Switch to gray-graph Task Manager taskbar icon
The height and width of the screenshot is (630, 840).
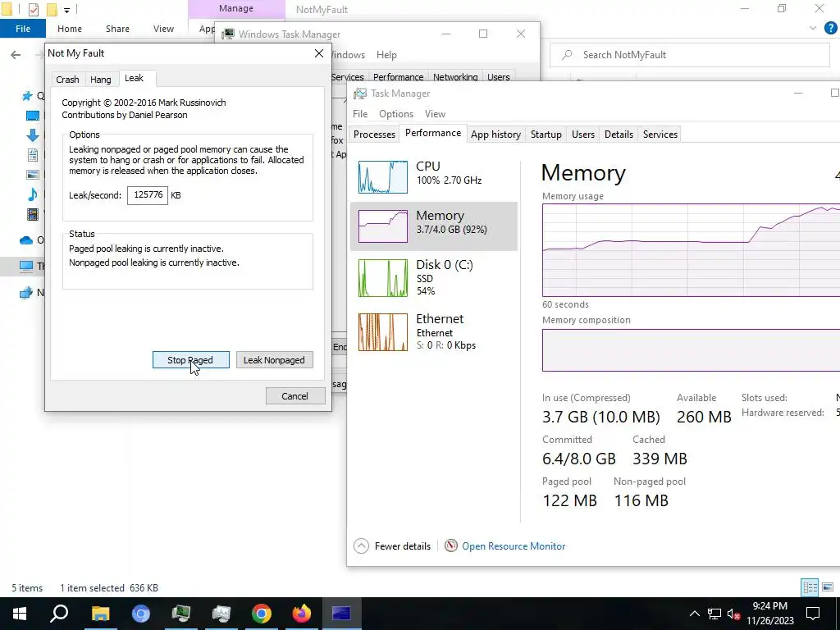(221, 614)
